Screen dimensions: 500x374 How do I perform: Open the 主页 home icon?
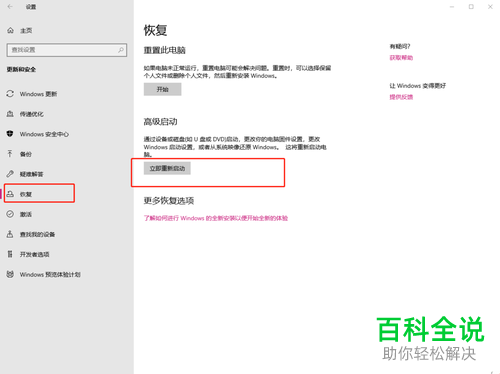[10, 30]
